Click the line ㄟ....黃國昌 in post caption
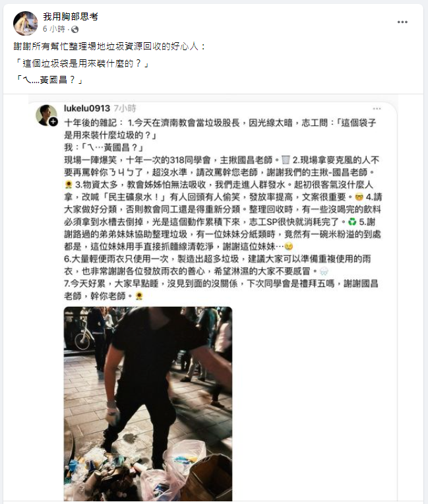The width and height of the screenshot is (428, 504). 49,80
